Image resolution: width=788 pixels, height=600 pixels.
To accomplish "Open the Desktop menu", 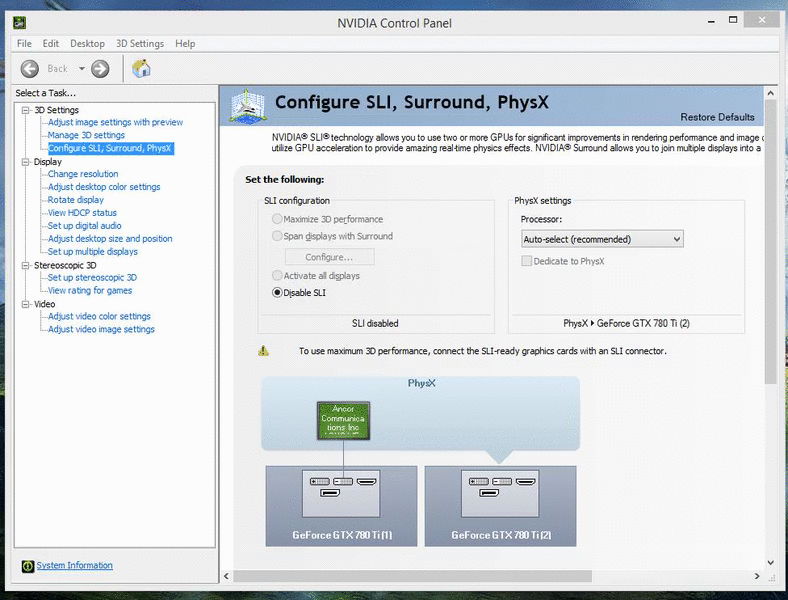I will coord(87,44).
